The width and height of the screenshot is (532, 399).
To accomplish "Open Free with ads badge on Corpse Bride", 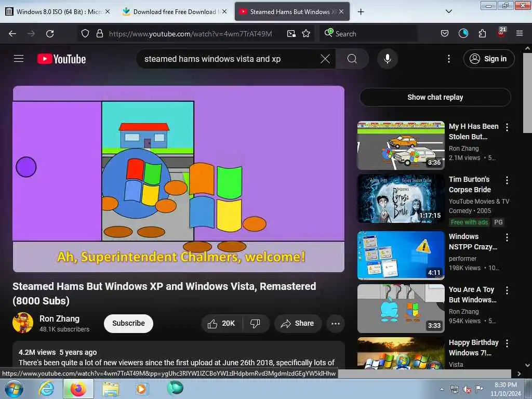I will click(469, 222).
